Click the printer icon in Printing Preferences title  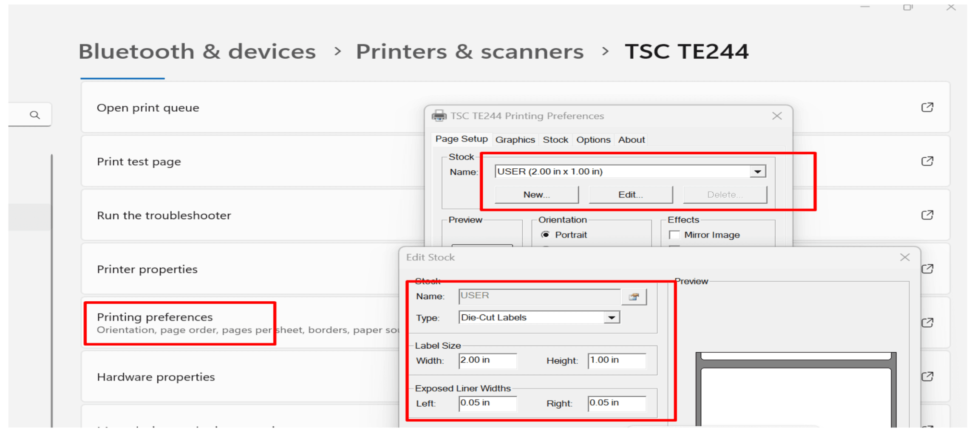439,116
